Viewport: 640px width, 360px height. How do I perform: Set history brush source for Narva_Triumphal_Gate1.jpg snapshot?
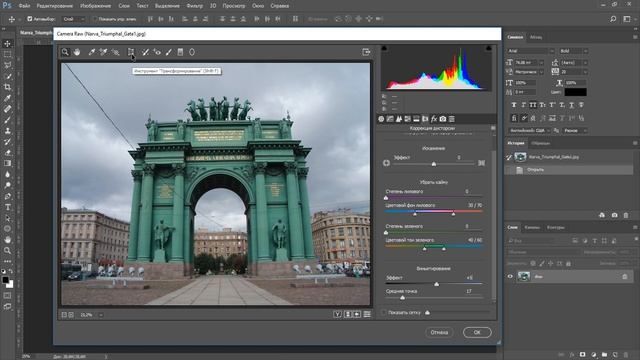pos(509,157)
